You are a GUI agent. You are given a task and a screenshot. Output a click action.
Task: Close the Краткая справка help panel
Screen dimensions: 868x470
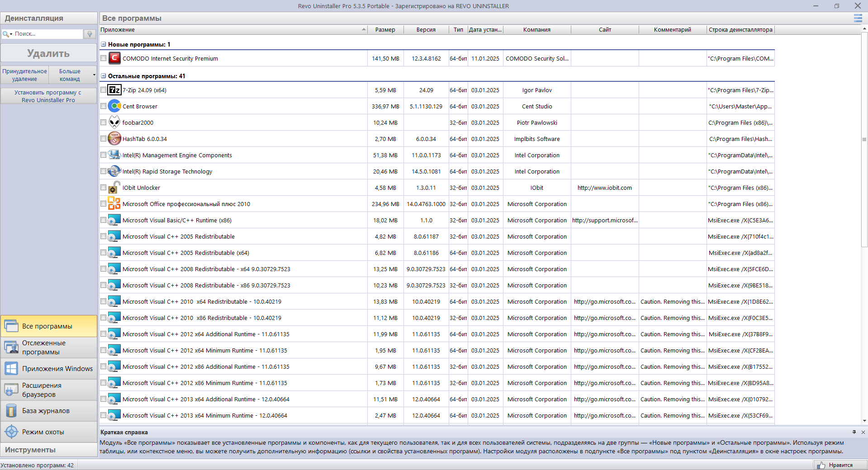tap(863, 432)
